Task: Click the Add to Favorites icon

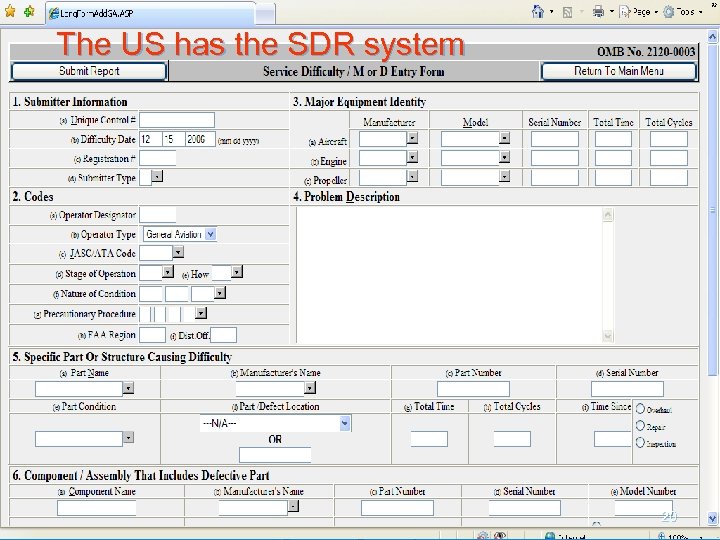Action: (28, 12)
